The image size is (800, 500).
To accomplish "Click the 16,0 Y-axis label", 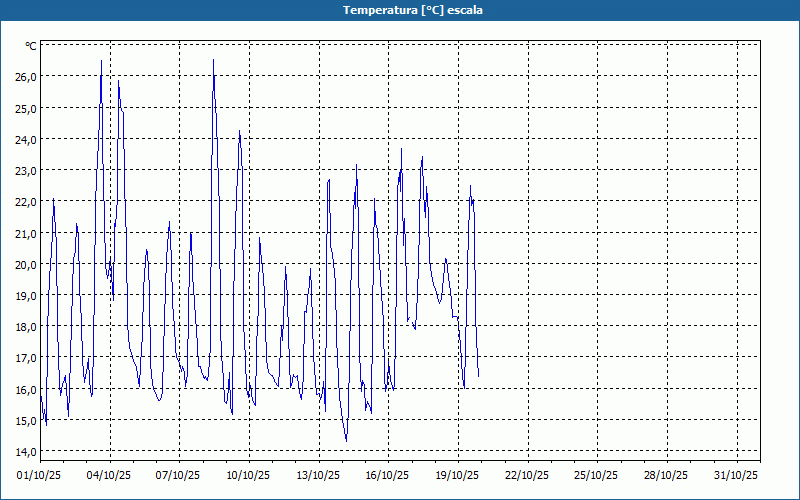I will click(25, 389).
